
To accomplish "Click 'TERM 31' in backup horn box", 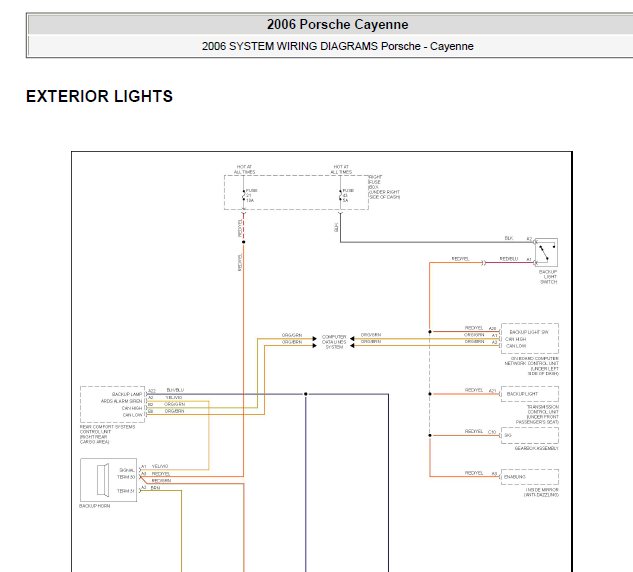I will (x=126, y=491).
